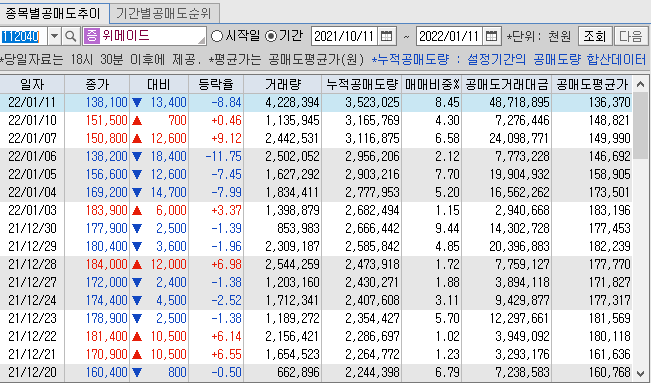Open calendar picker for start date
Viewport: 651px width, 383px height.
pos(387,37)
